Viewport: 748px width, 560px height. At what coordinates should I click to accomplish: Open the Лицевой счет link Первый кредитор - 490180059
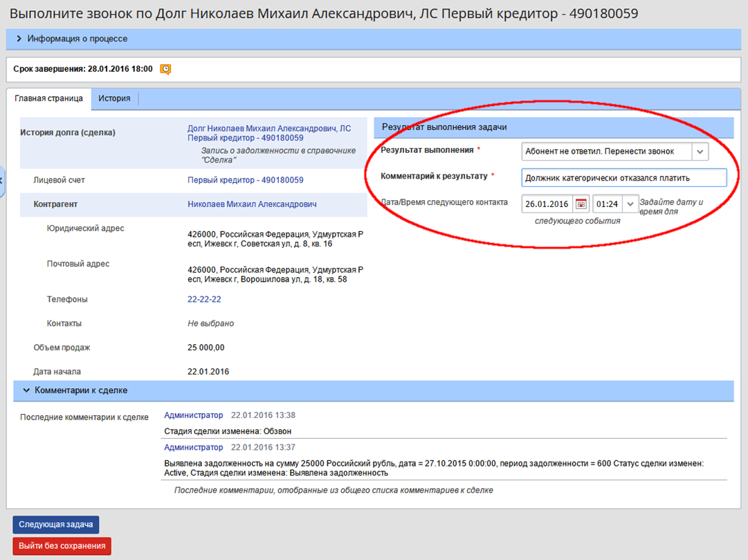[245, 180]
